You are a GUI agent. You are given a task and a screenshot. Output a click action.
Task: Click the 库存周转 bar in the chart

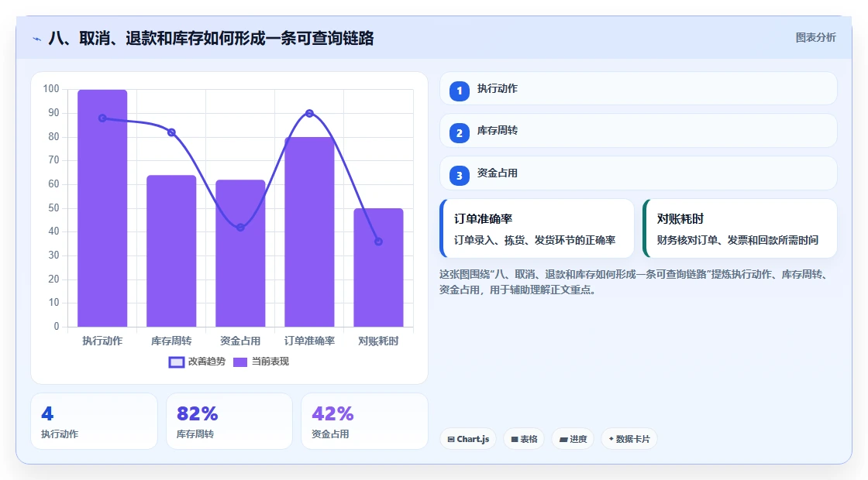pyautogui.click(x=171, y=251)
